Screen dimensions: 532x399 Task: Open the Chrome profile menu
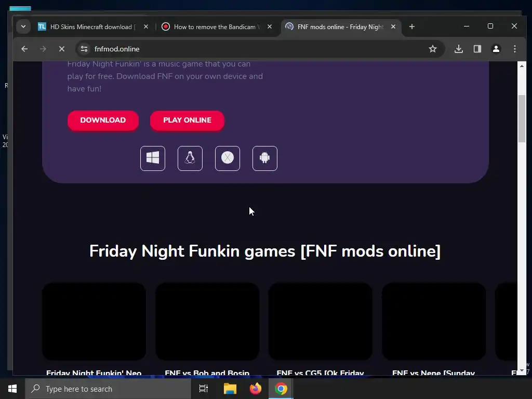[496, 49]
